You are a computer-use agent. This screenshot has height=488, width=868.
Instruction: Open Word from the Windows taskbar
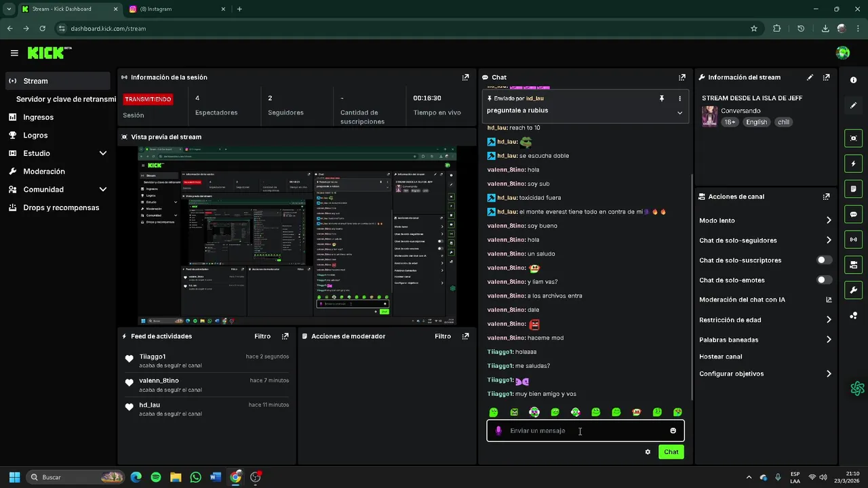pos(216,477)
